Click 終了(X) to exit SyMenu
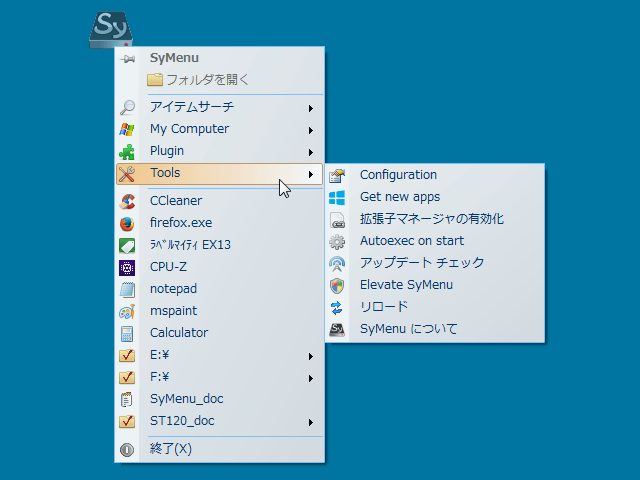The image size is (640, 480). (x=220, y=450)
